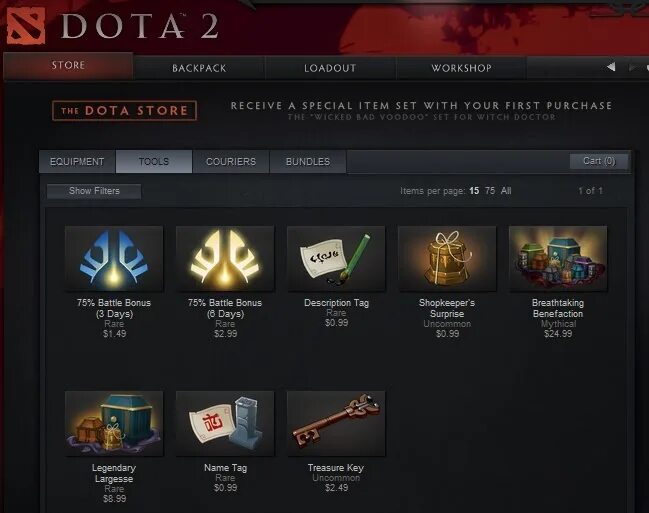
Task: Go back with the left arrow icon
Action: pyautogui.click(x=611, y=67)
